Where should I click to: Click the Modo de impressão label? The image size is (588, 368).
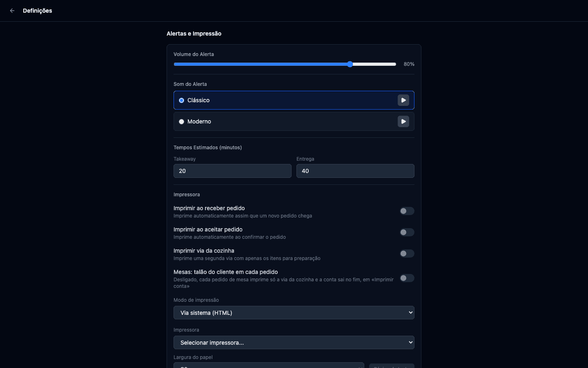196,300
